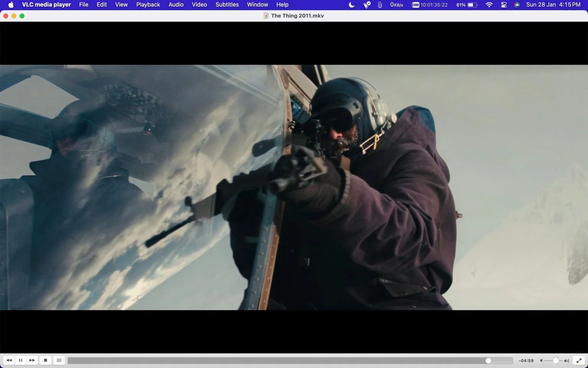Open the Playback menu

click(148, 5)
